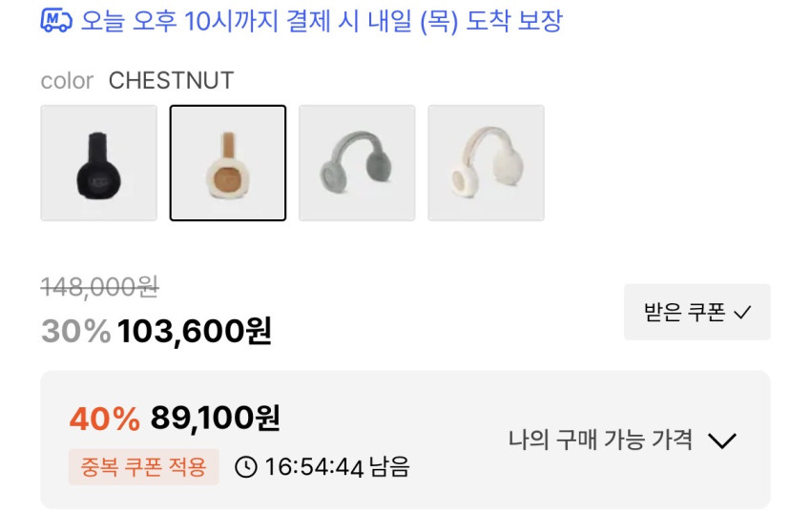Screen dimensions: 811x532
Task: Click the 16:54:44 남음 countdown timer
Action: [336, 467]
